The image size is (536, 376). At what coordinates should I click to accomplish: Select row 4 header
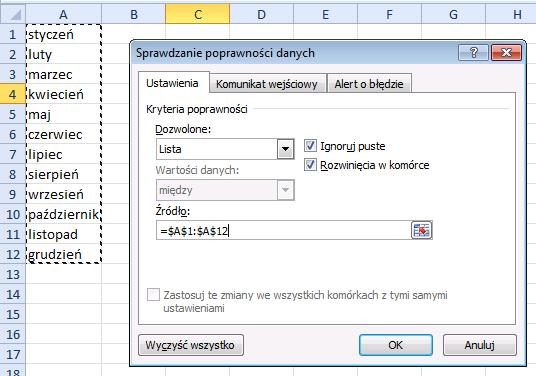click(13, 94)
